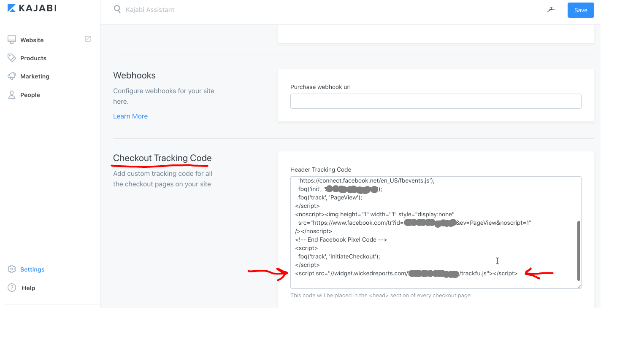Screen dimensions: 644x339
Task: Save the settings changes
Action: 581,10
